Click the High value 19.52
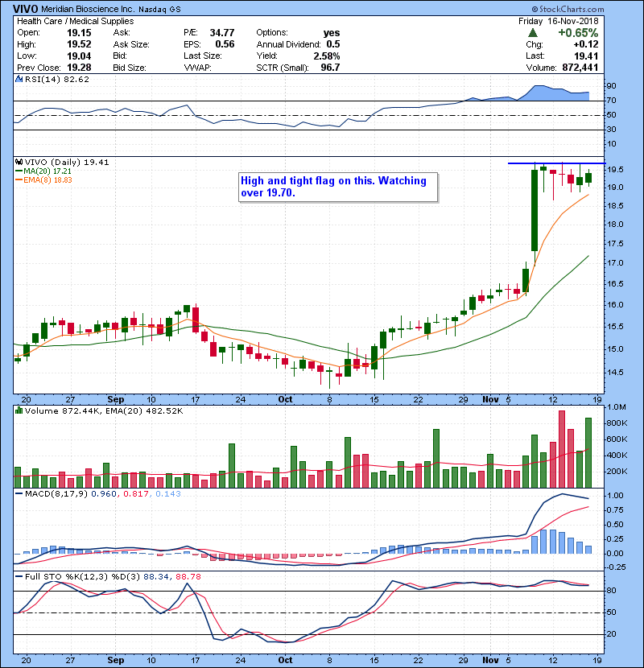644x668 pixels. 79,44
